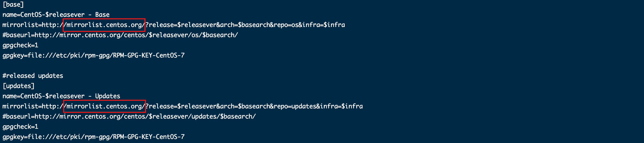Screen dimensions: 644x143
Task: Click the name=CentOS-$releasever - Base line
Action: tap(56, 15)
